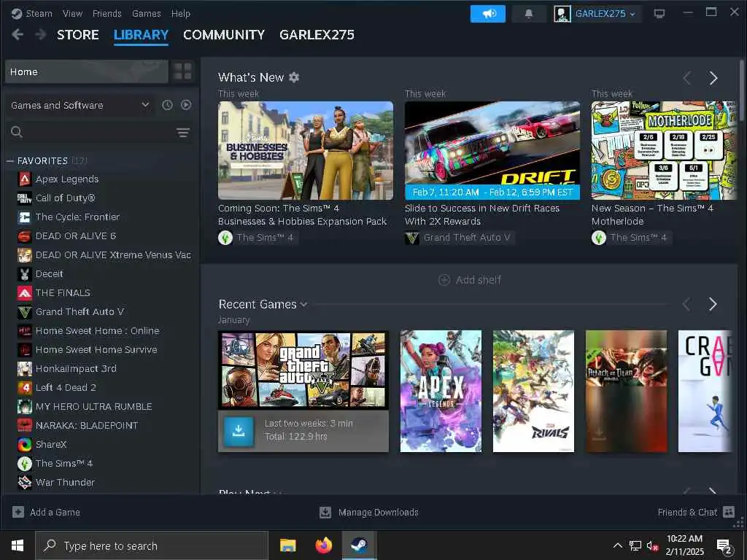The image size is (747, 560).
Task: Collapse the FAVORITES category
Action: [x=10, y=161]
